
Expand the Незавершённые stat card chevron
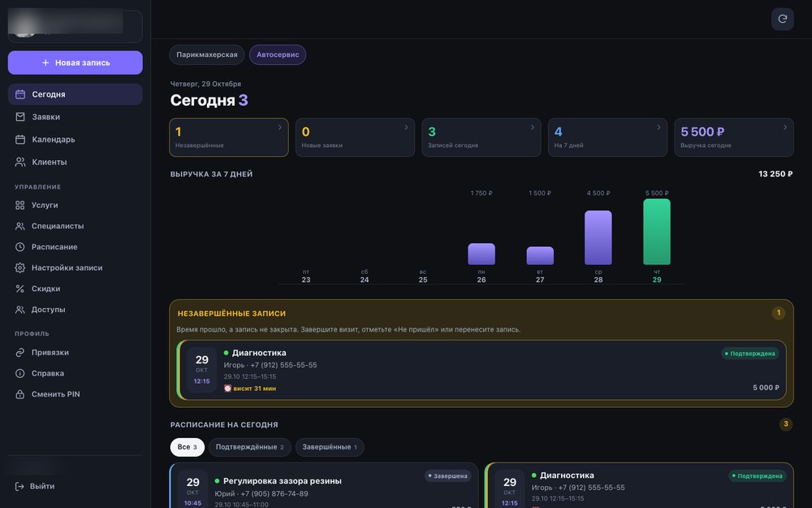coord(279,128)
